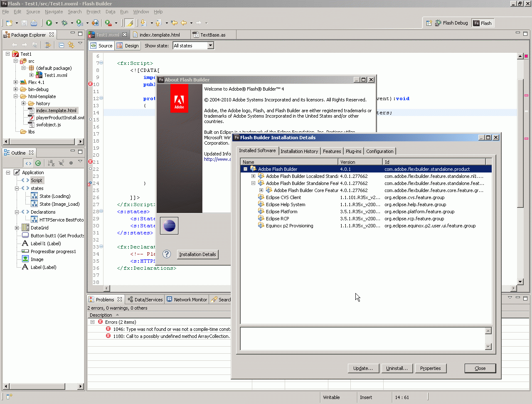This screenshot has height=404, width=532.
Task: Click the Print toolbar icon
Action: tap(34, 23)
